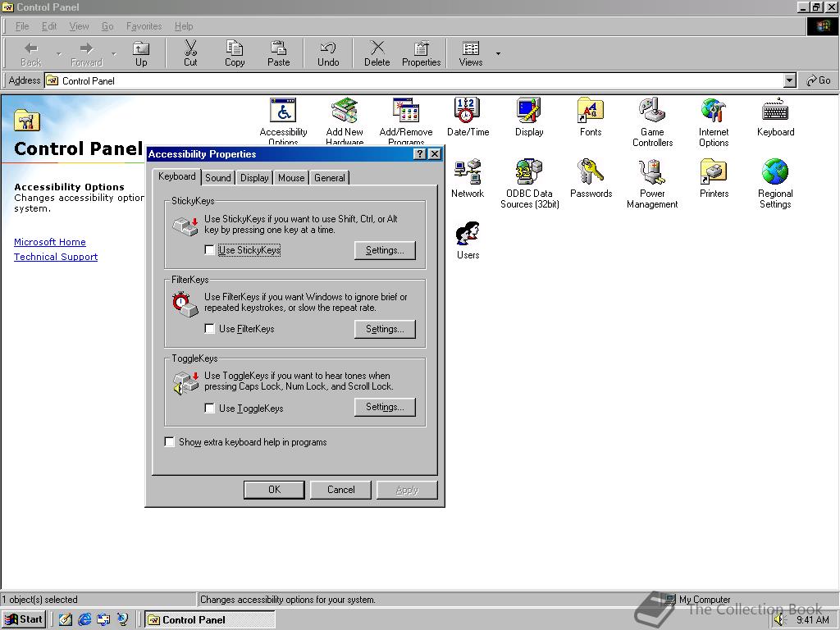Click the Up toolbar button

[141, 53]
